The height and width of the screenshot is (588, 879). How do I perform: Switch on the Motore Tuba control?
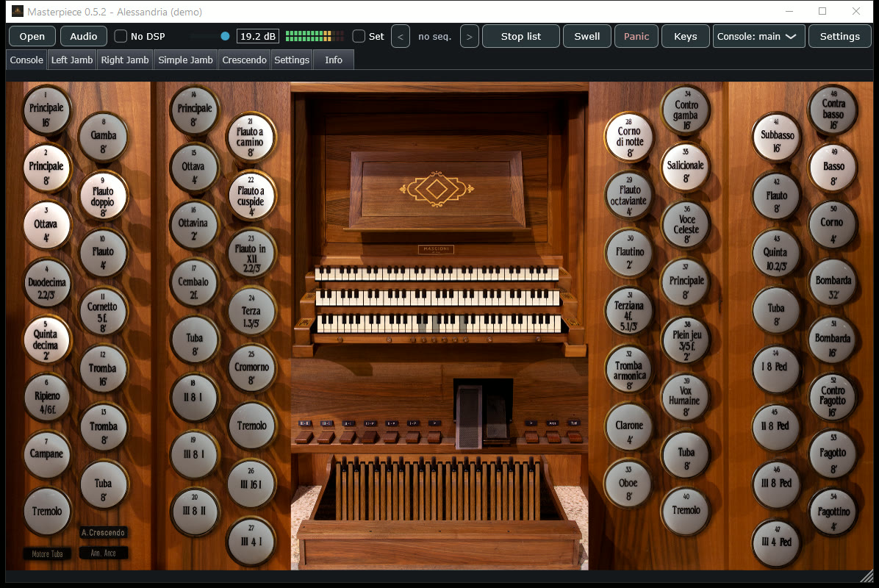(47, 553)
